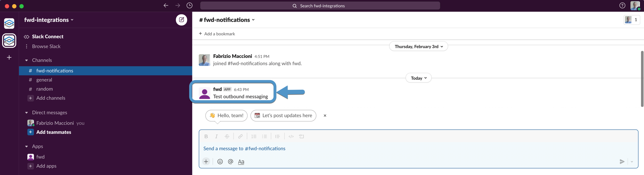Insert a link in message
This screenshot has width=644, height=175.
240,136
